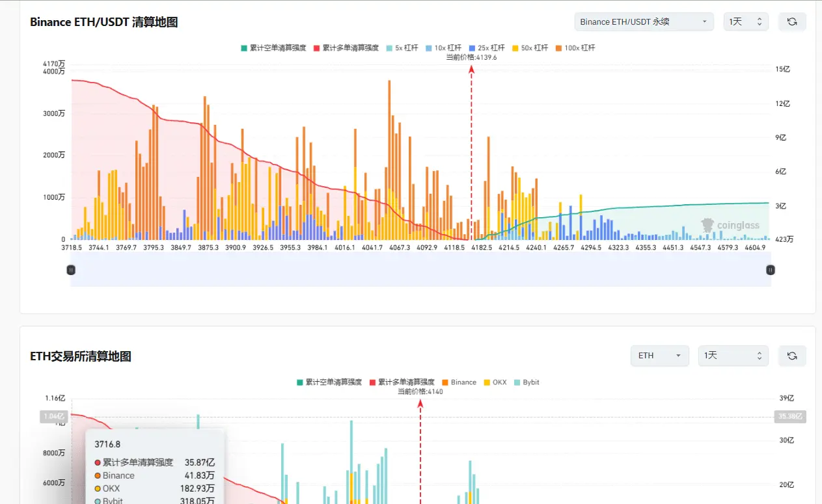Viewport: 822px width, 504px height.
Task: Toggle the Binance legend series
Action: (x=459, y=382)
